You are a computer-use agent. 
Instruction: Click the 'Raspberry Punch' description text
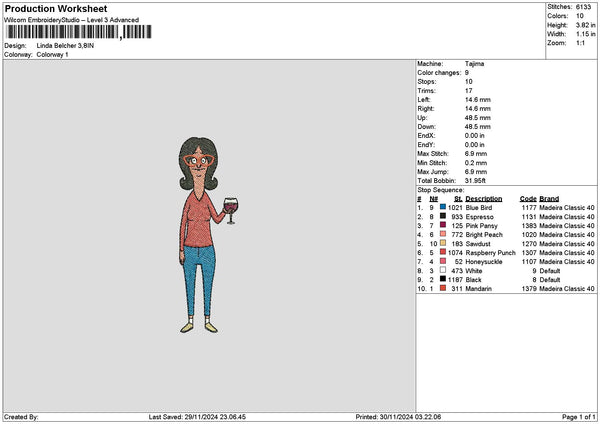pos(491,253)
